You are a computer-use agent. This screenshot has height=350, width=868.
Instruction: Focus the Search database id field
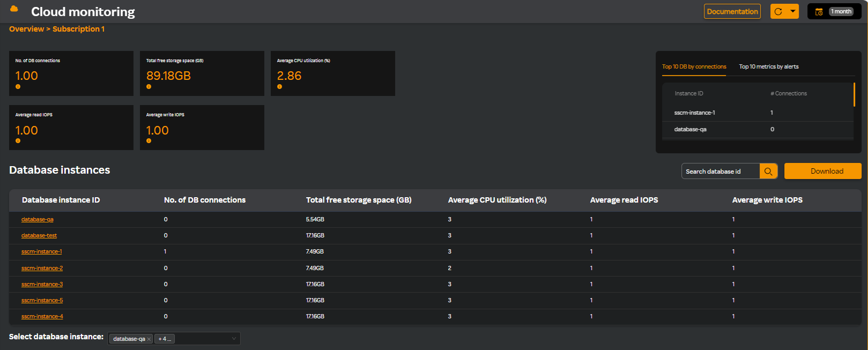click(721, 172)
